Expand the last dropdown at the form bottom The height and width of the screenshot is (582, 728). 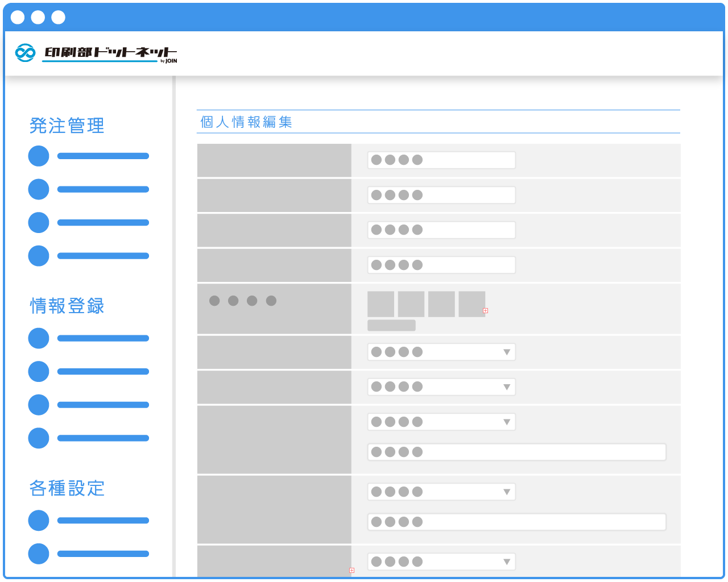point(441,562)
